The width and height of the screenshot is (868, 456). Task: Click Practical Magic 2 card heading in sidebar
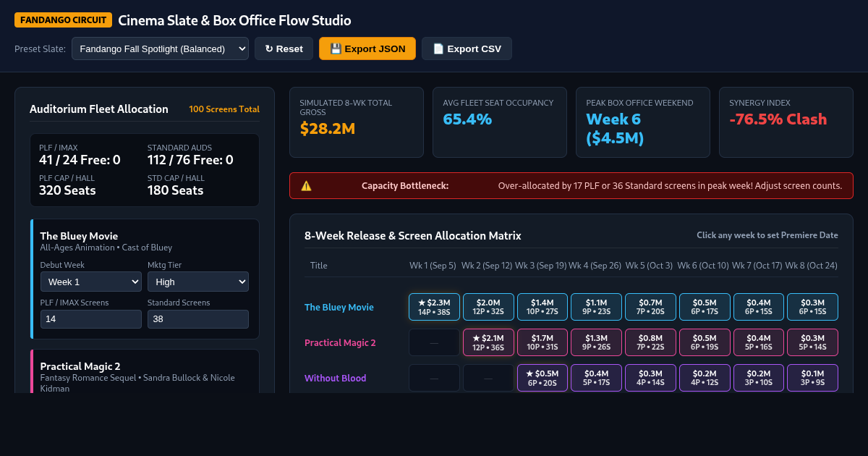pos(80,366)
